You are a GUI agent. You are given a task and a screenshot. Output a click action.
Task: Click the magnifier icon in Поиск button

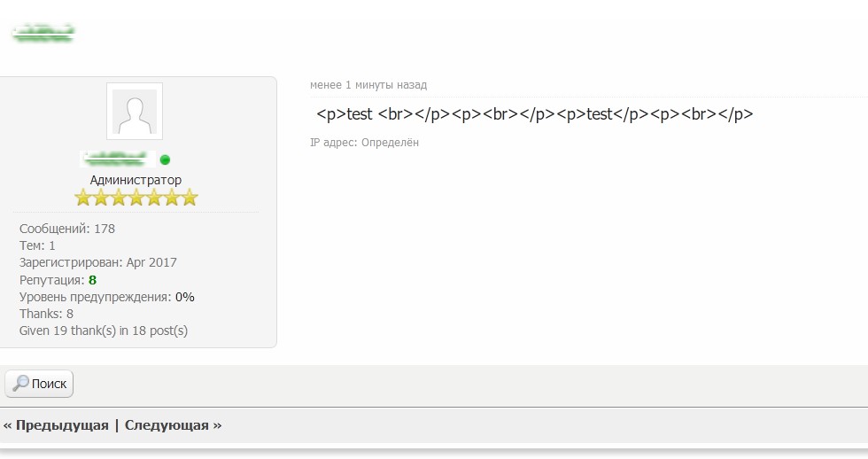click(19, 384)
